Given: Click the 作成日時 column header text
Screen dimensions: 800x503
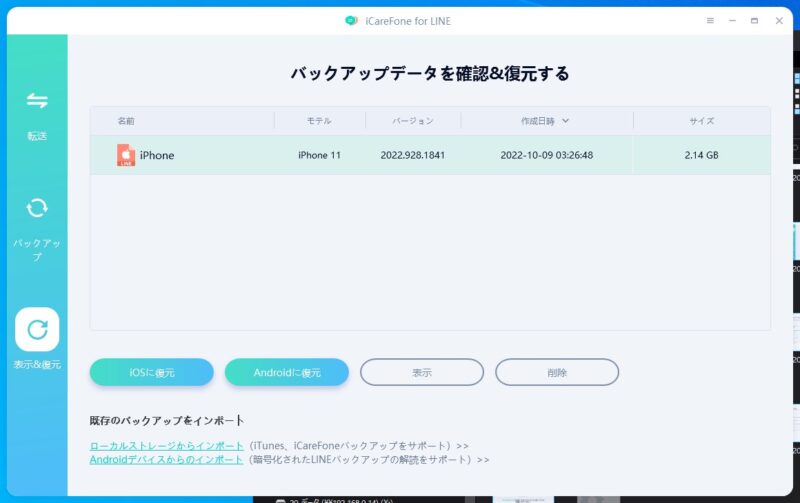Looking at the screenshot, I should (x=538, y=121).
